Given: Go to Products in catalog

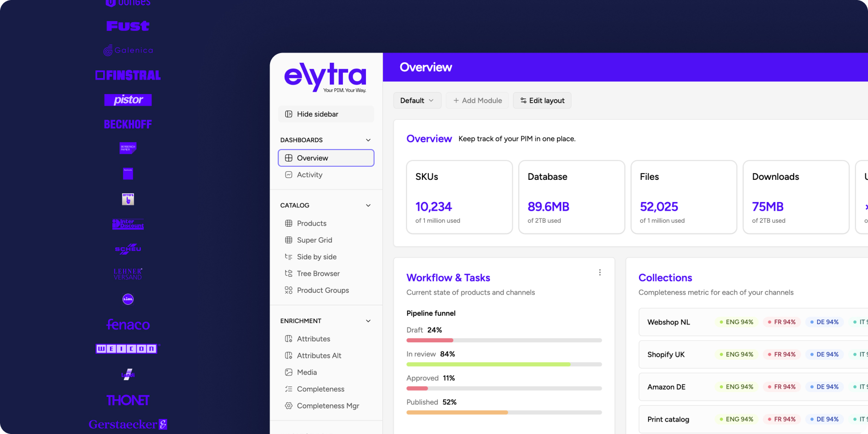Looking at the screenshot, I should [326, 223].
